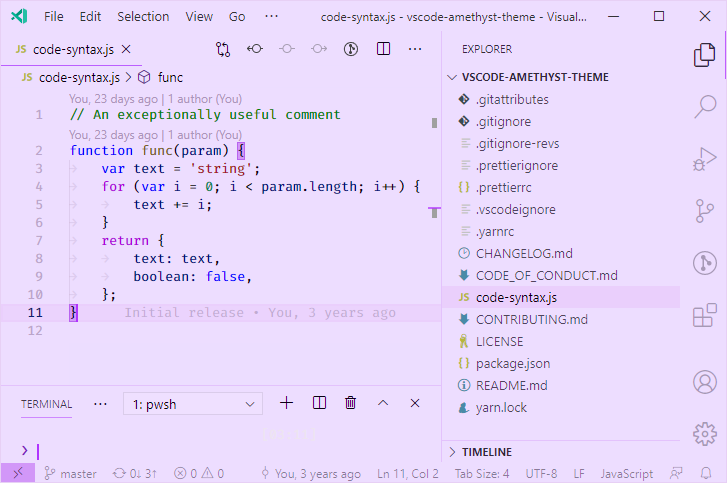Click the VS Code logo icon
727x483 pixels.
click(19, 17)
